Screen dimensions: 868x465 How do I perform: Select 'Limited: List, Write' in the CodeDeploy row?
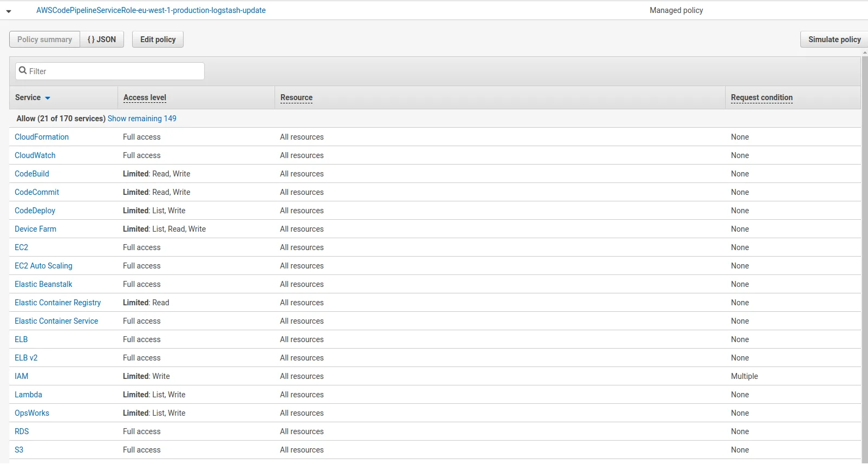[x=154, y=211]
